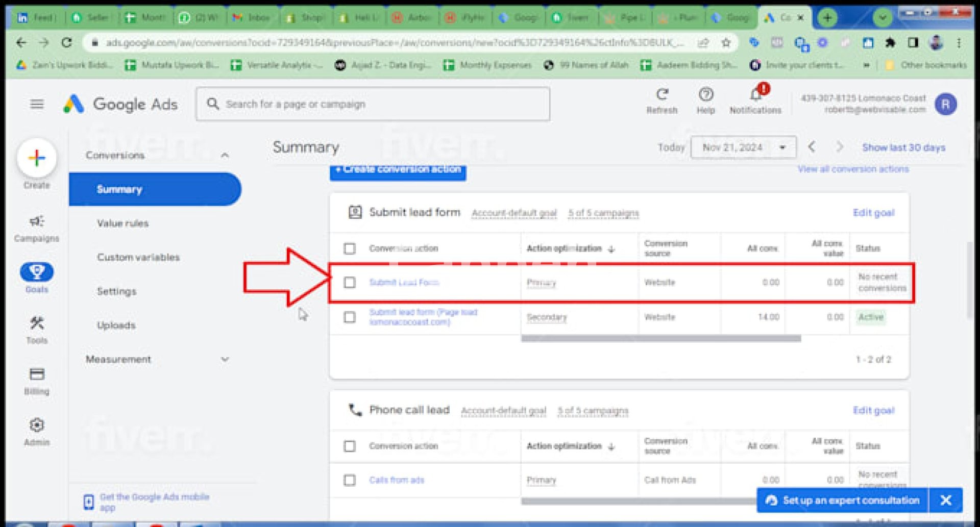Click the Search for a page or campaign field

(373, 105)
